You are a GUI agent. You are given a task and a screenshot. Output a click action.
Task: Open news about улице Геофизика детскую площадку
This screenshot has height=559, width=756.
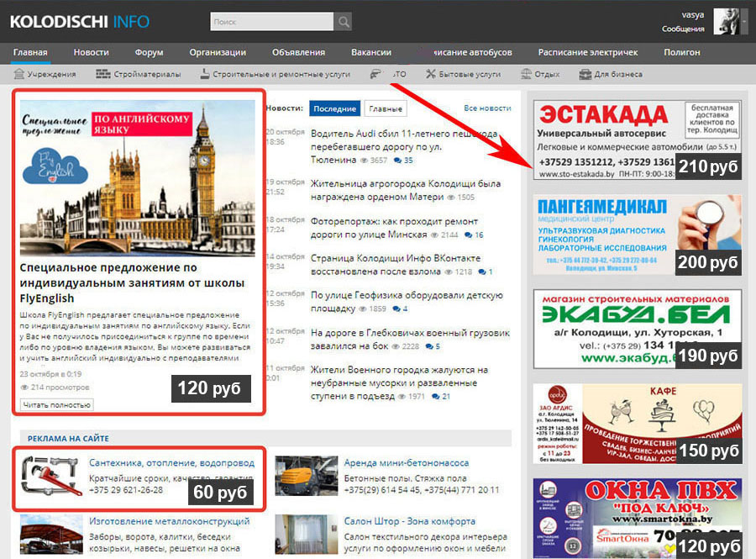[x=407, y=302]
